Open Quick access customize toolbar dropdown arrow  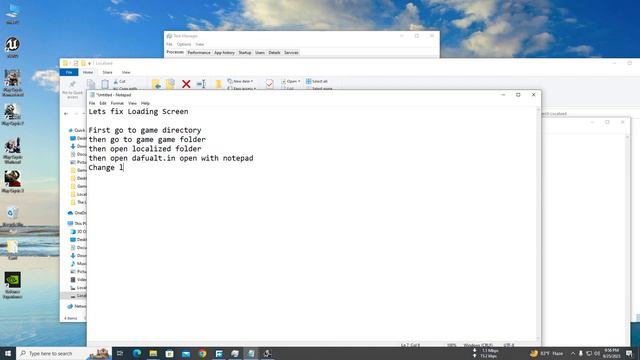(89, 64)
